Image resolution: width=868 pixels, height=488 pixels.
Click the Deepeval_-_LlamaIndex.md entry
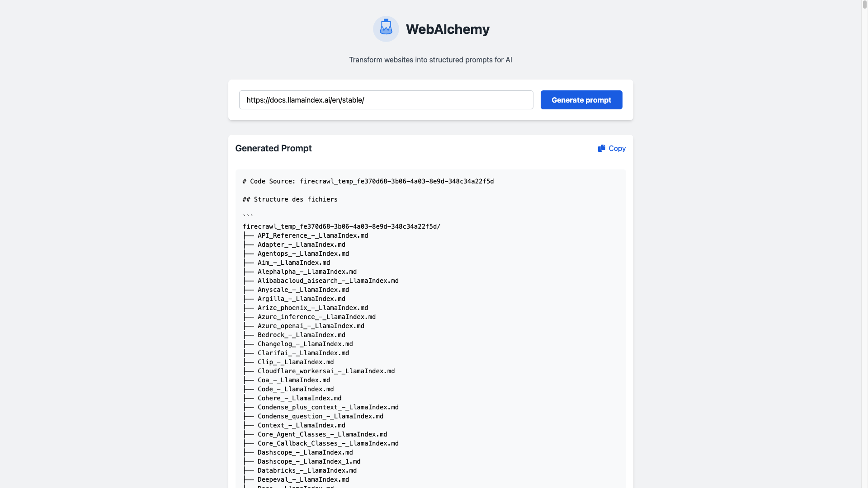click(x=303, y=479)
